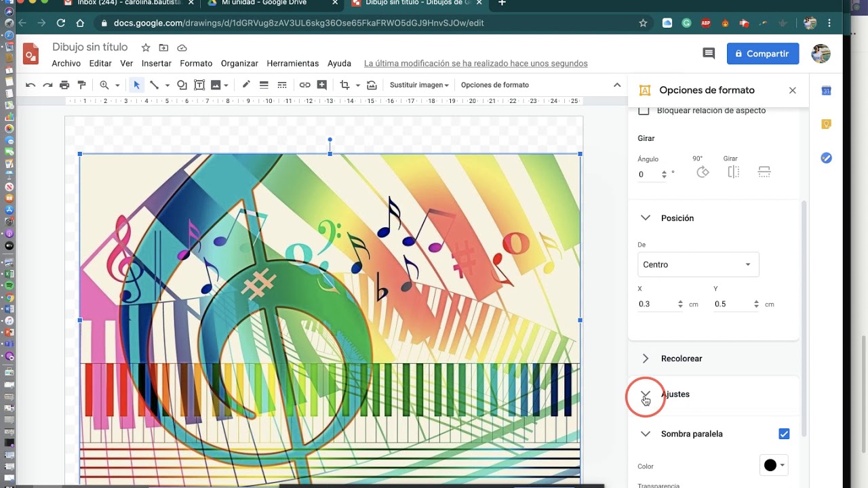
Task: Open the last modification history link
Action: 476,63
